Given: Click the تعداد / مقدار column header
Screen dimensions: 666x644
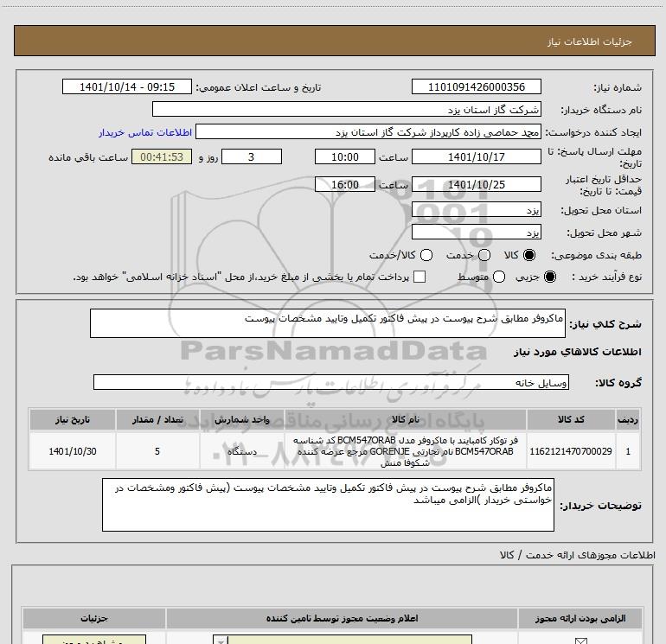Looking at the screenshot, I should click(x=157, y=419).
